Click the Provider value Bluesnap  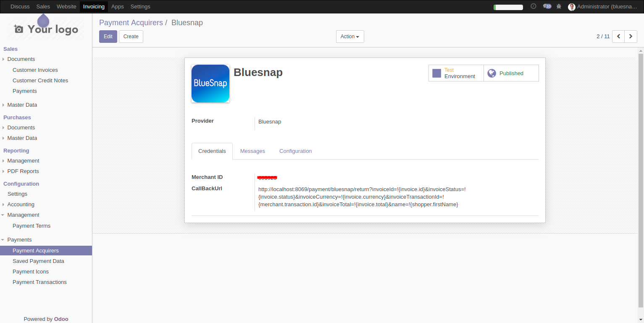point(270,122)
